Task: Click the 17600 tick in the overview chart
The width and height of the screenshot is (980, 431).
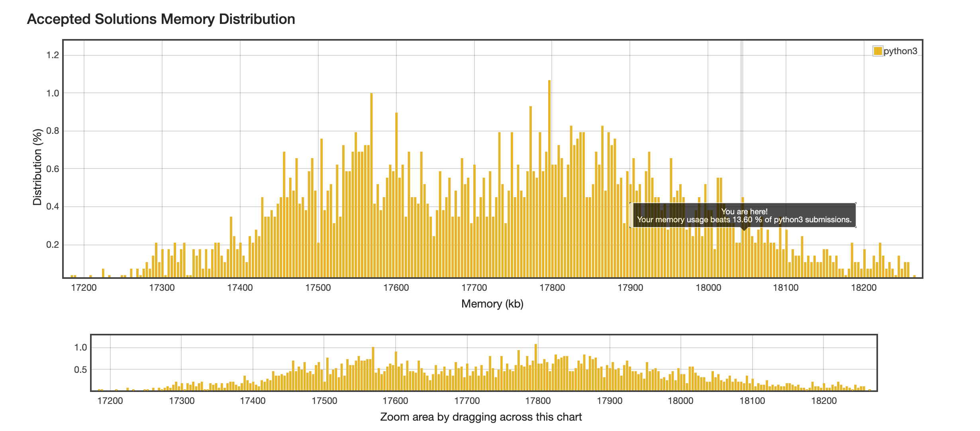Action: tap(395, 401)
